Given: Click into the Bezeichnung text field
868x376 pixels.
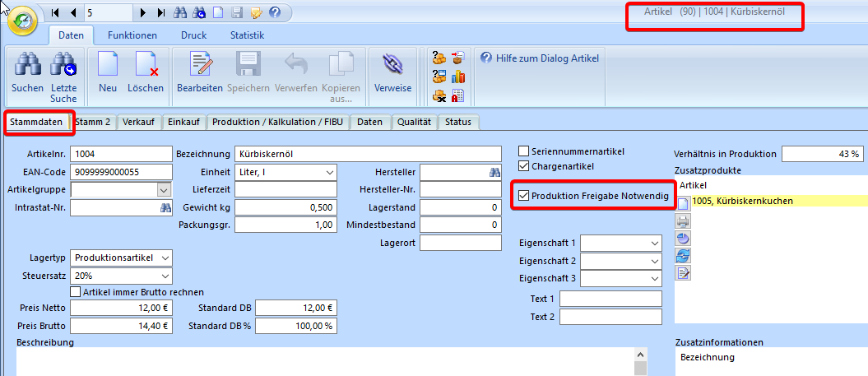Looking at the screenshot, I should click(x=368, y=154).
